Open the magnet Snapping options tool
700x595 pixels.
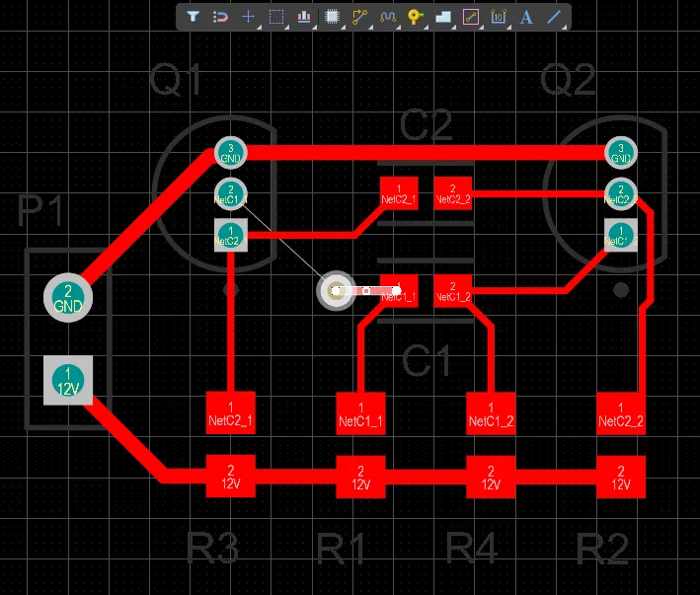(220, 17)
